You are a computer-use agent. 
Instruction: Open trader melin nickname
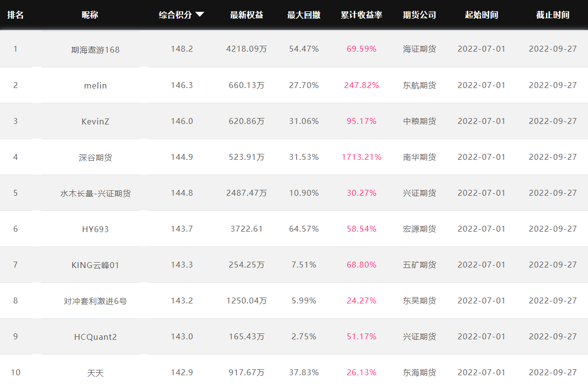95,86
